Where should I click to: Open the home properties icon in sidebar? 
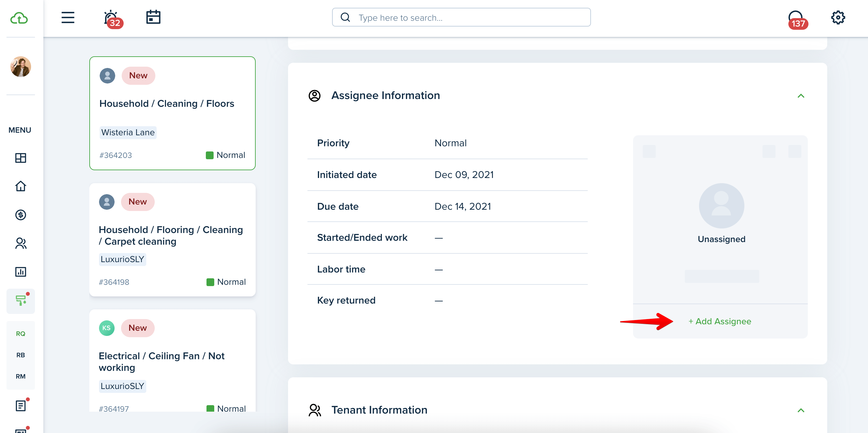[x=21, y=186]
